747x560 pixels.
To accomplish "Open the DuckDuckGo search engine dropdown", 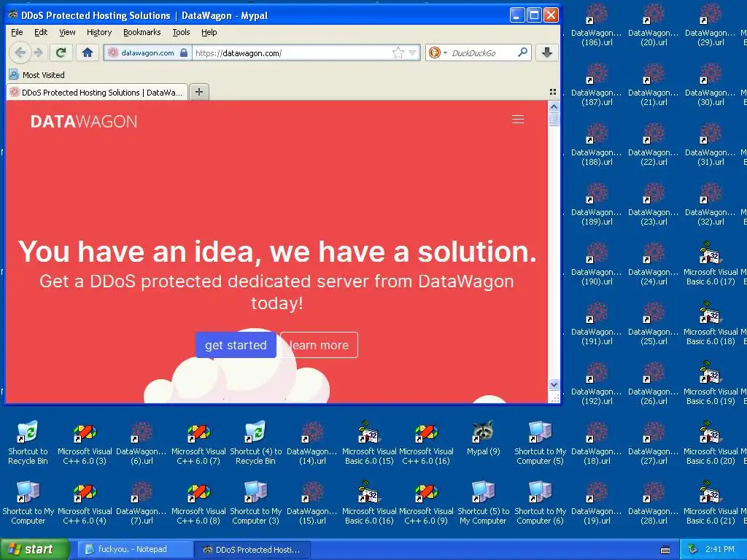I will [x=445, y=52].
